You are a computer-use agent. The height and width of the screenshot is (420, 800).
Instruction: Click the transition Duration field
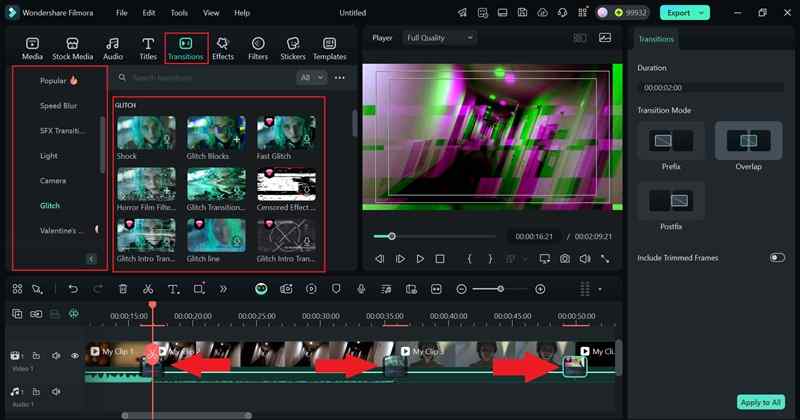point(711,88)
